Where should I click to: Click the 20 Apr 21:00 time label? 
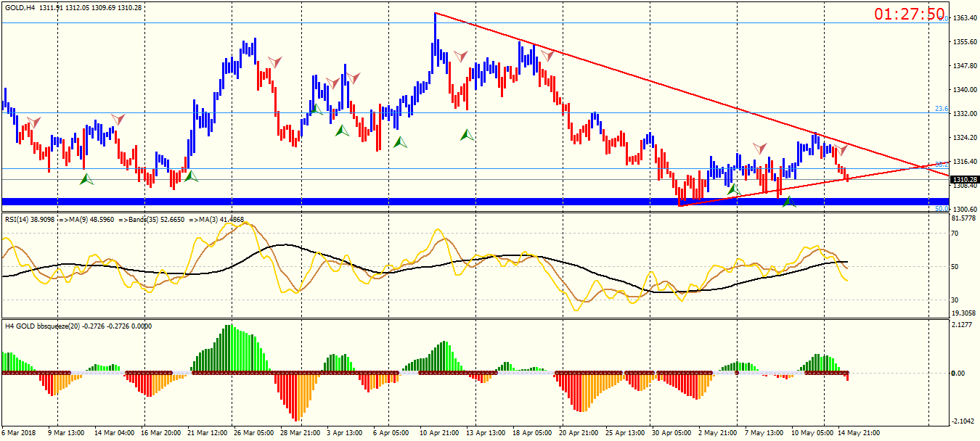[x=580, y=433]
